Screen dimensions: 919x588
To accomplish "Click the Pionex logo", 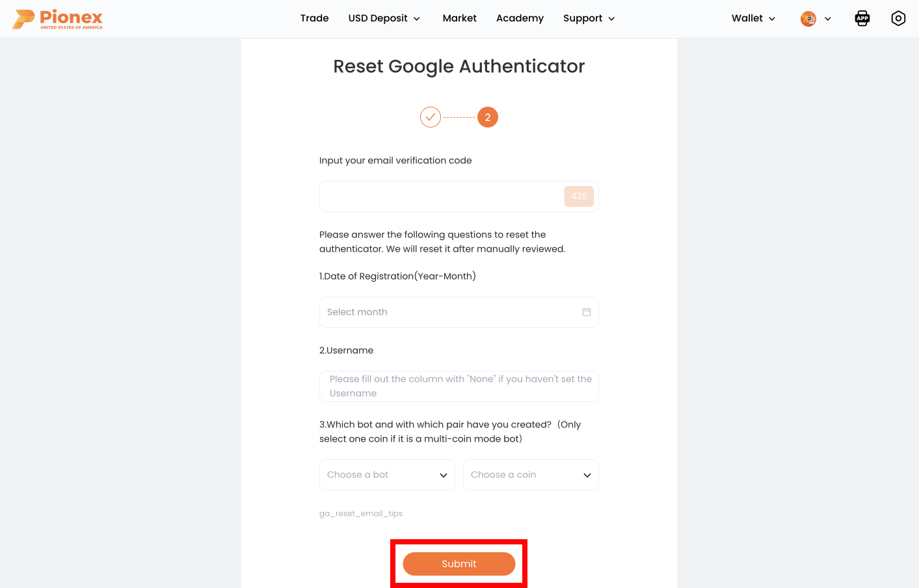I will tap(57, 18).
